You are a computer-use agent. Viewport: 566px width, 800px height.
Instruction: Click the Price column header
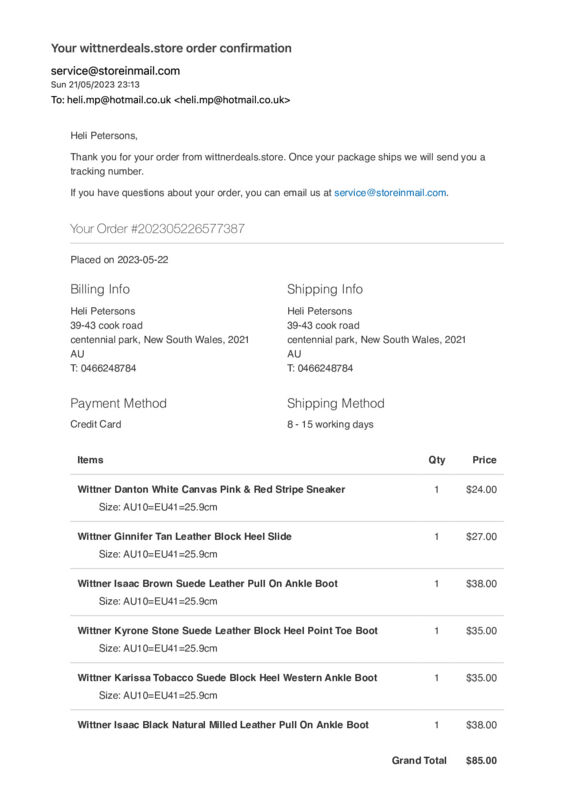pyautogui.click(x=484, y=460)
